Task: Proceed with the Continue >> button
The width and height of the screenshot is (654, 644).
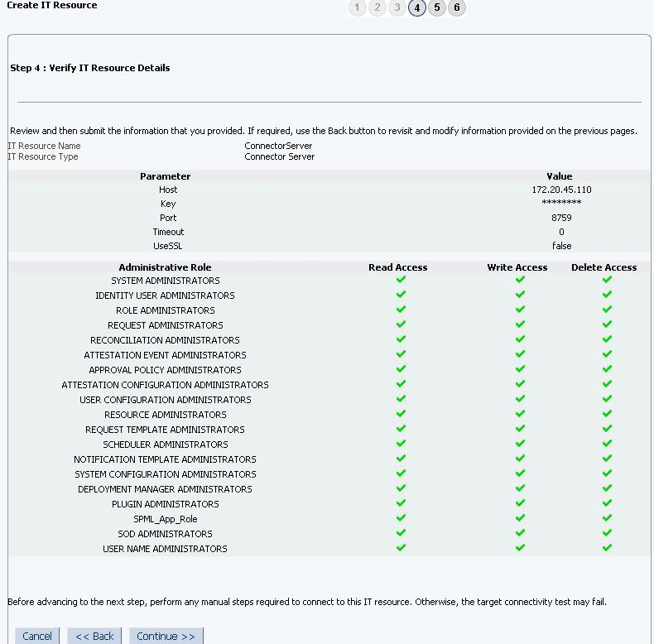Action: click(166, 636)
